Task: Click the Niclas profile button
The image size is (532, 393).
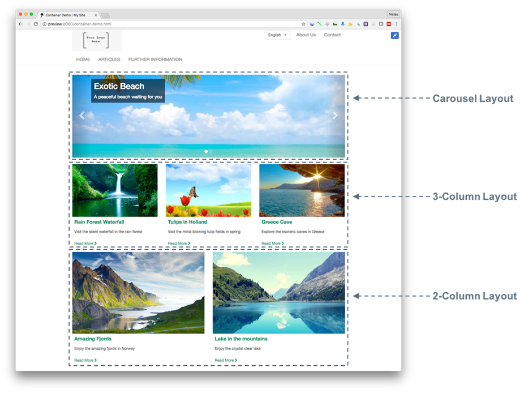Action: [393, 14]
